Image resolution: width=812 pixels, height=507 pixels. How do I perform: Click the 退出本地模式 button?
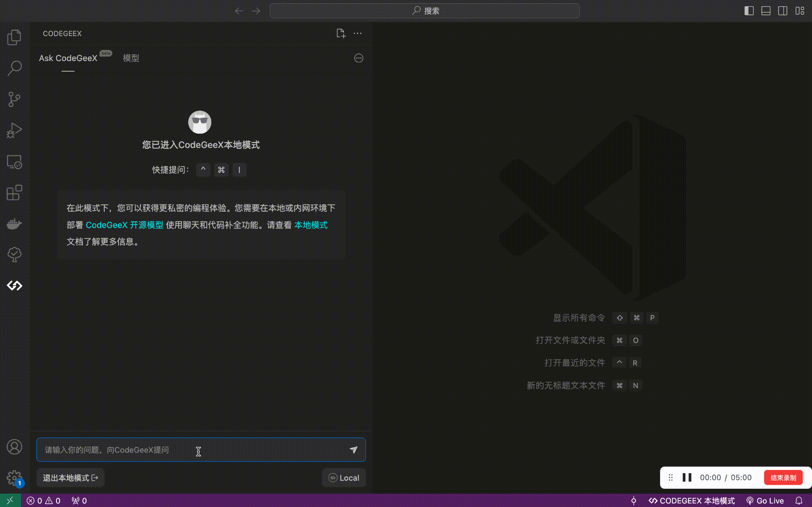[x=70, y=478]
